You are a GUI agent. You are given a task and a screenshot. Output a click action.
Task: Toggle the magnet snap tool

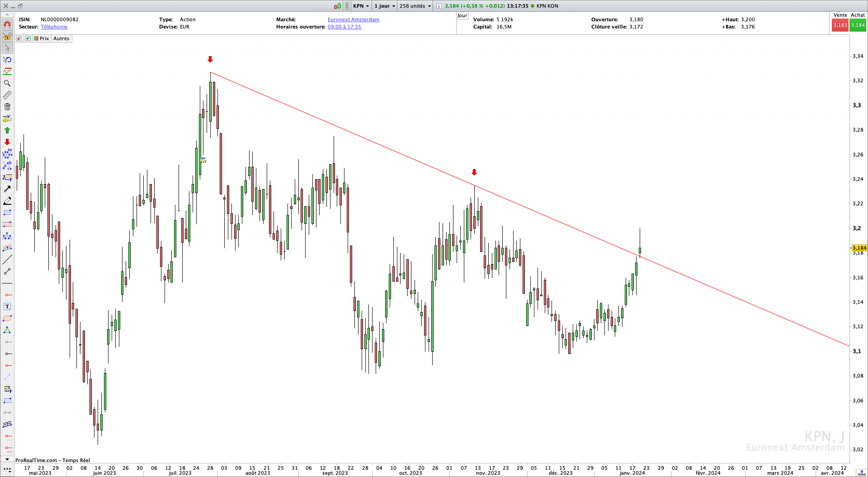[7, 24]
